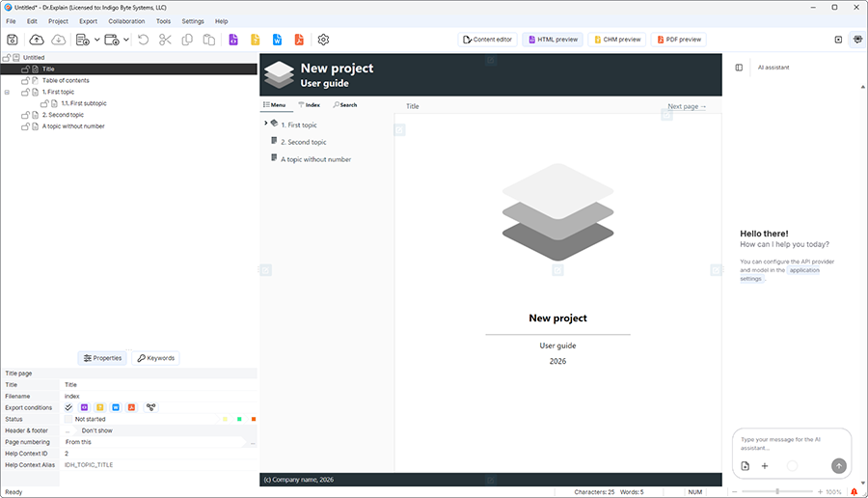The image size is (868, 498).
Task: Click the orange status swatch
Action: [x=254, y=419]
